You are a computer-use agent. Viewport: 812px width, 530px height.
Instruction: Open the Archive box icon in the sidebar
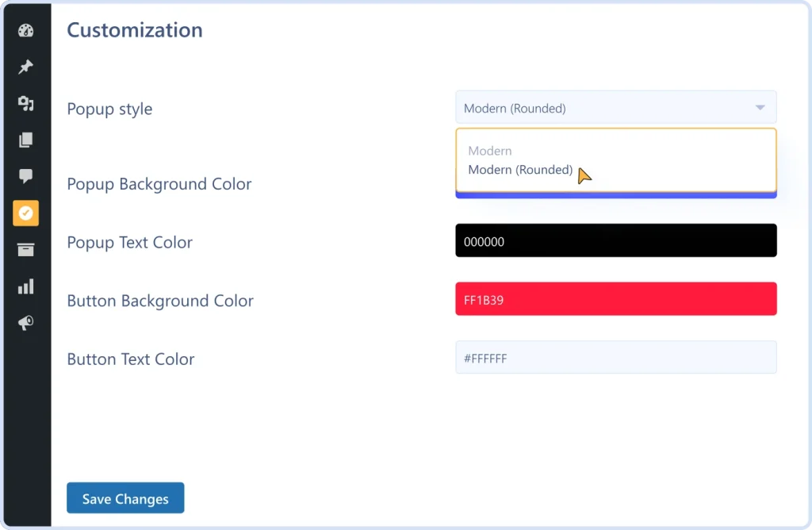click(x=25, y=249)
